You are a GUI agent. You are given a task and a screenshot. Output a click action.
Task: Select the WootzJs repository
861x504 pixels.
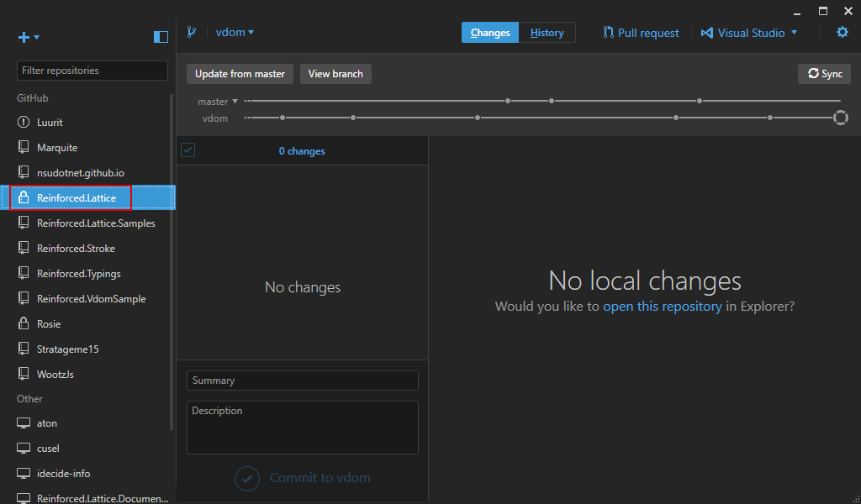coord(87,375)
